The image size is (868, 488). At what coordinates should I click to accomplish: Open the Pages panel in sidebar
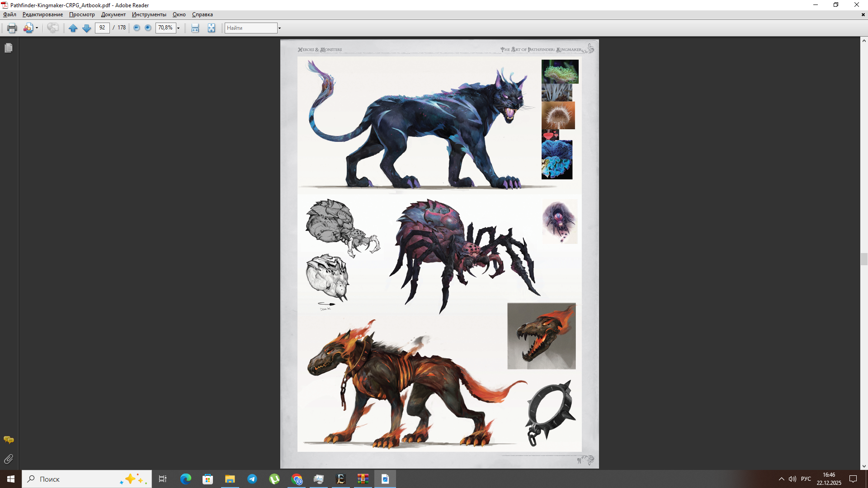(9, 48)
